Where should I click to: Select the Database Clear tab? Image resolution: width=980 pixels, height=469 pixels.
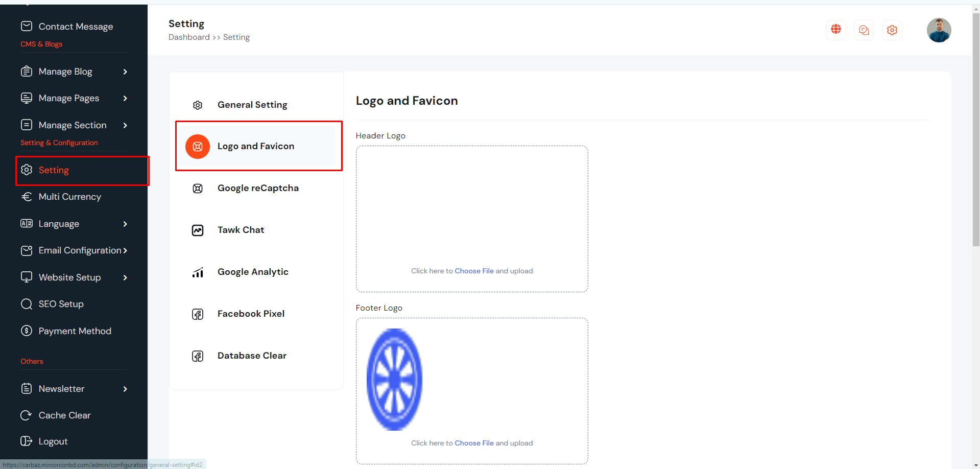[x=252, y=356]
